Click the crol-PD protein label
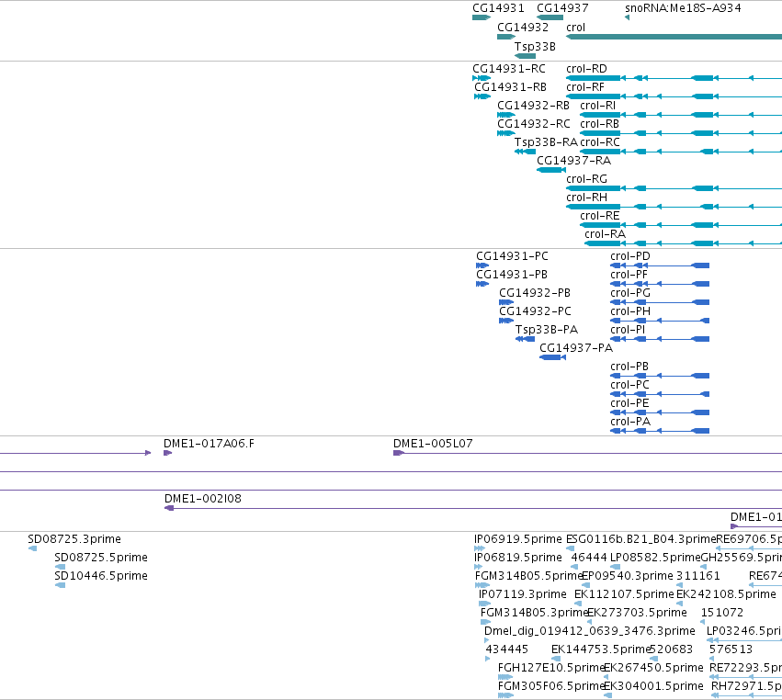This screenshot has height=700, width=782. click(630, 255)
